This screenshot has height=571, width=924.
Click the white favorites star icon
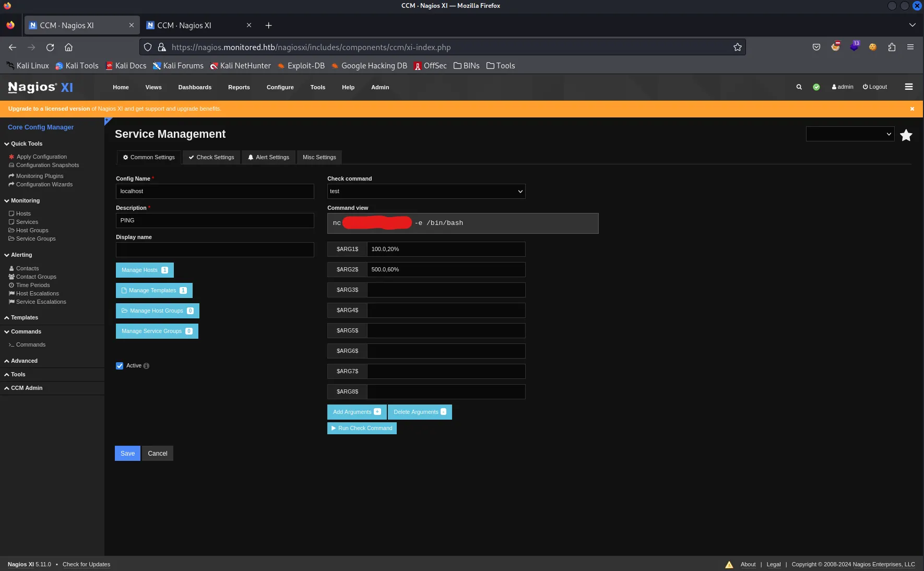coord(906,135)
